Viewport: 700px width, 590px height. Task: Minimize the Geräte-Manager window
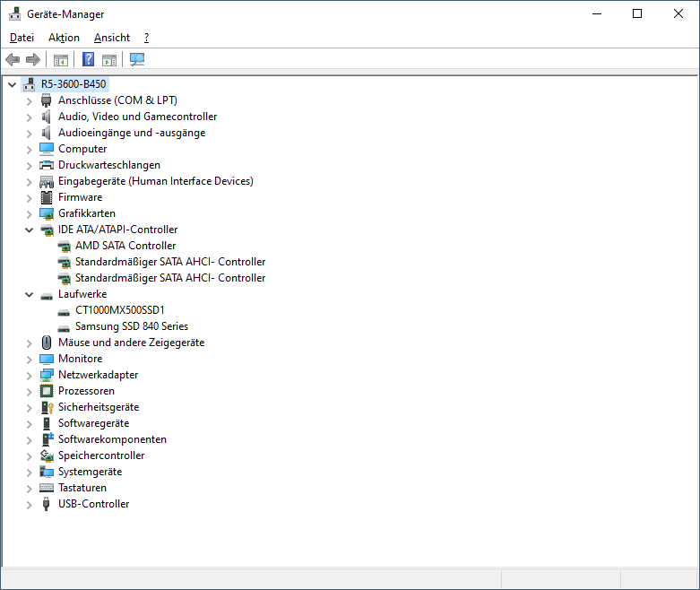[x=597, y=13]
